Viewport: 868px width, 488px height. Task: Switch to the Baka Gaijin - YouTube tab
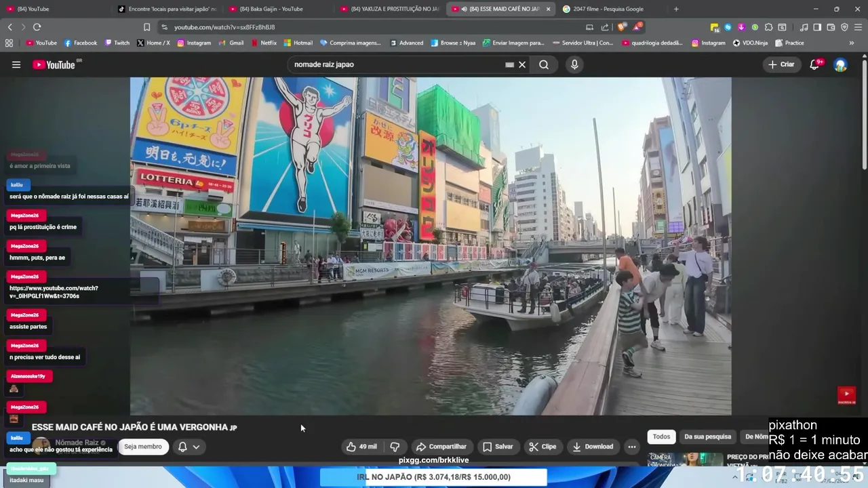278,9
